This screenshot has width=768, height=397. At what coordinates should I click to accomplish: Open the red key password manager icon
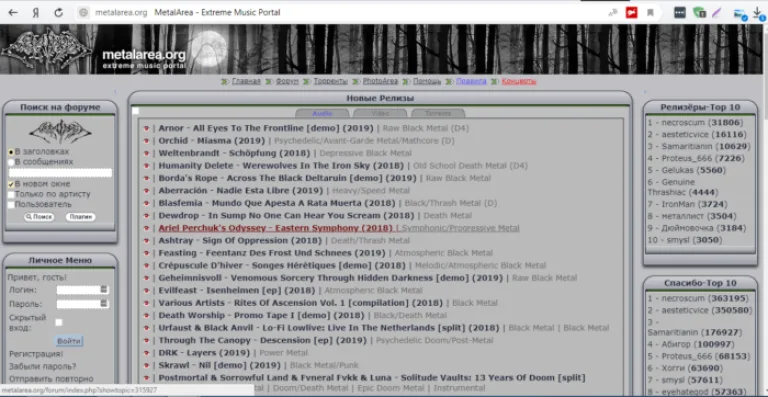coord(631,13)
